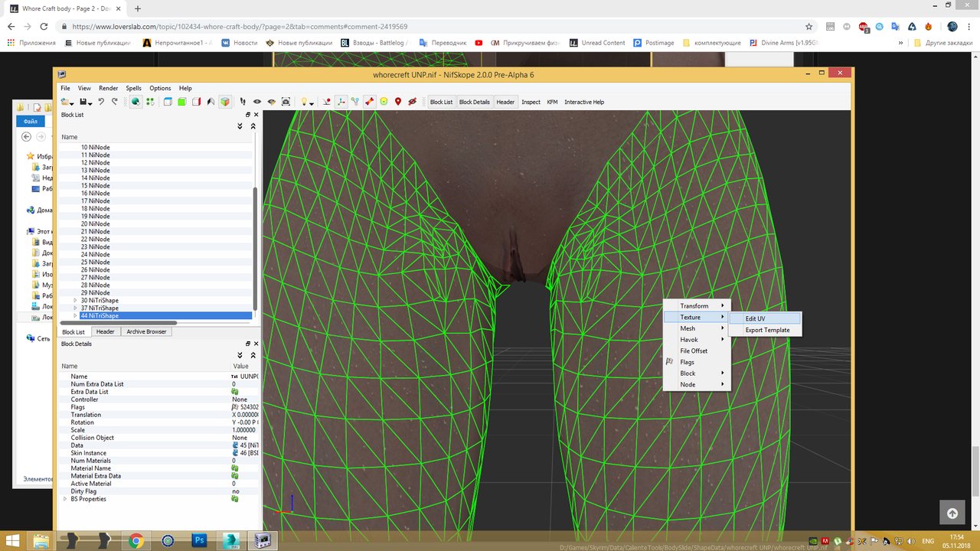Open the light bulb dropdown arrow
The image size is (980, 551).
click(312, 103)
